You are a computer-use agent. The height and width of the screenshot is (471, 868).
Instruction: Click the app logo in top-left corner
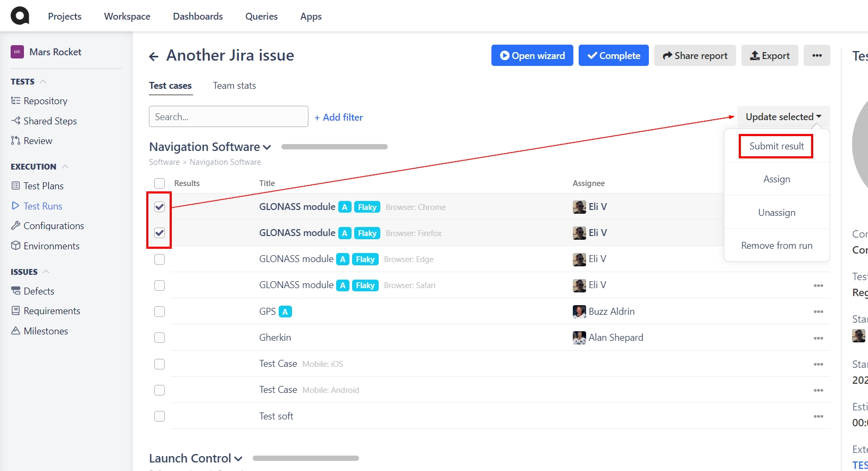20,16
